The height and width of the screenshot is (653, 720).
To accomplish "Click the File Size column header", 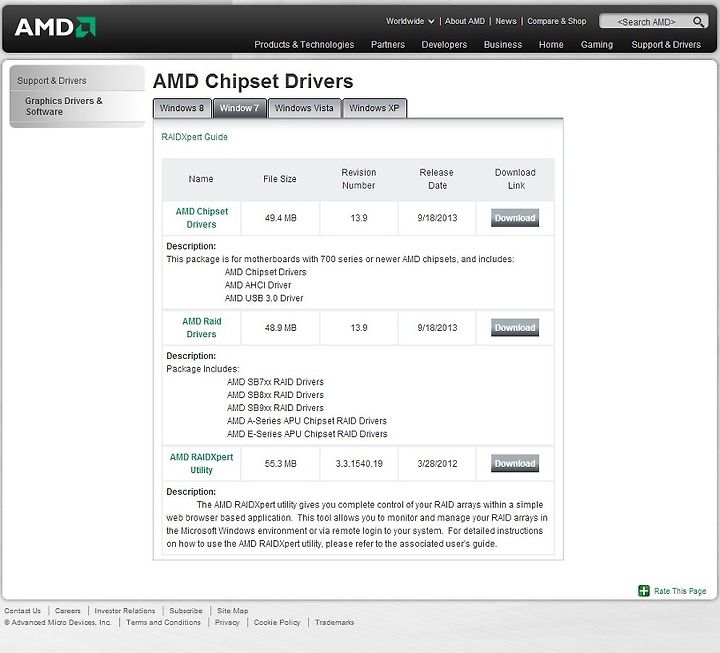I will click(280, 179).
